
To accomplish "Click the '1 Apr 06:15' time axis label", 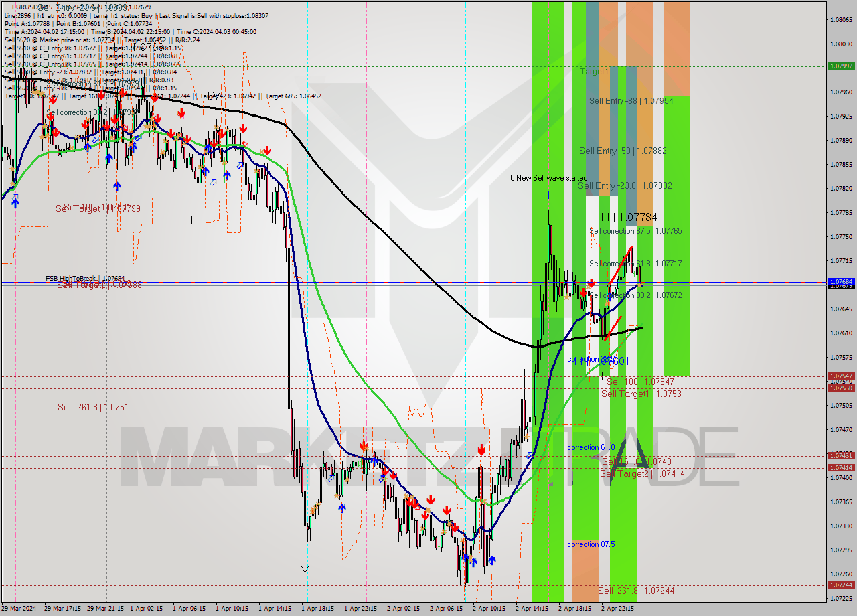I will click(x=190, y=609).
